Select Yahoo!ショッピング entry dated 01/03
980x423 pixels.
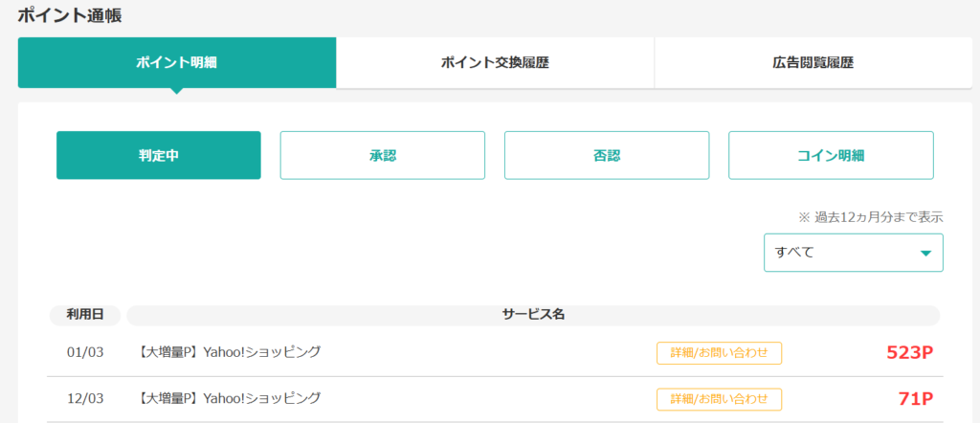[230, 352]
